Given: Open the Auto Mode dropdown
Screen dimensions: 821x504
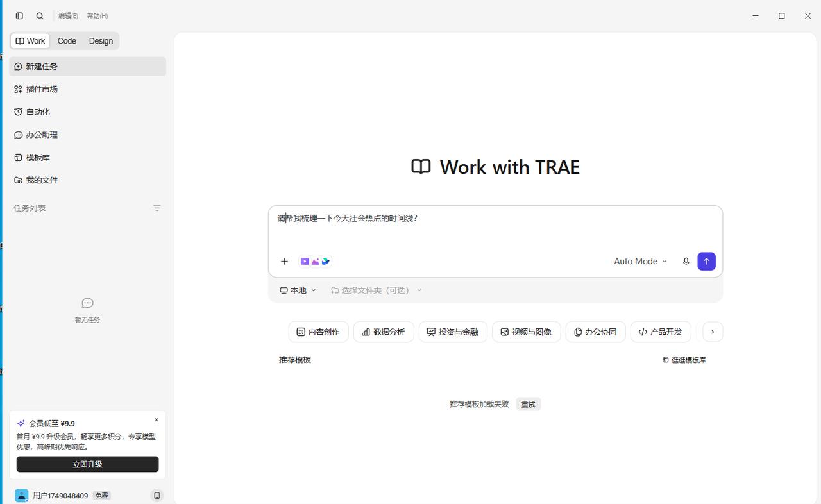Looking at the screenshot, I should pyautogui.click(x=640, y=262).
